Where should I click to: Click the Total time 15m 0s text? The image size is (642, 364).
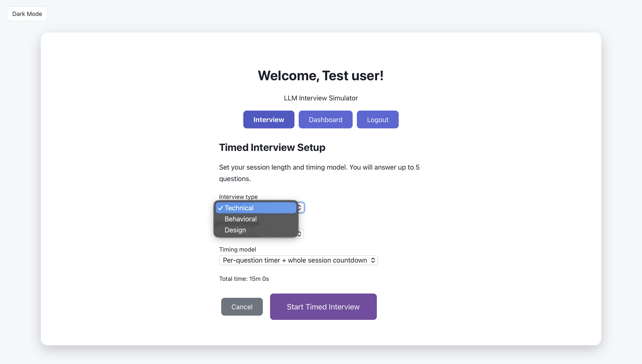click(x=244, y=278)
